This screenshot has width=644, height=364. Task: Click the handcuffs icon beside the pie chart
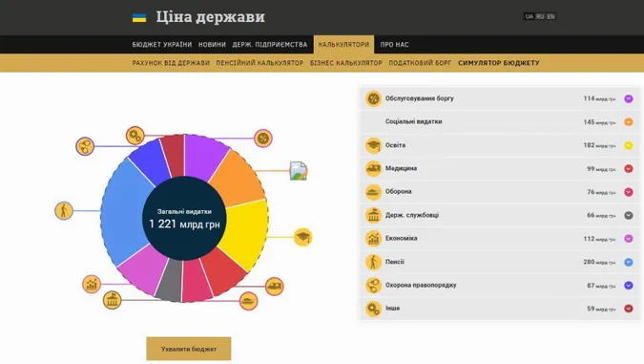click(85, 146)
